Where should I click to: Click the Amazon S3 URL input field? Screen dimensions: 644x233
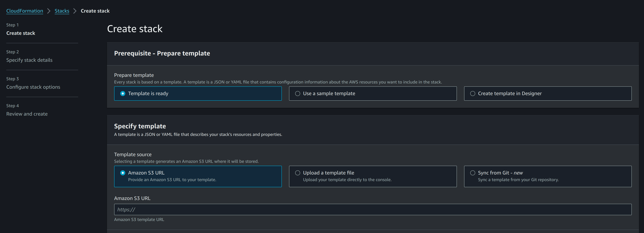(372, 209)
